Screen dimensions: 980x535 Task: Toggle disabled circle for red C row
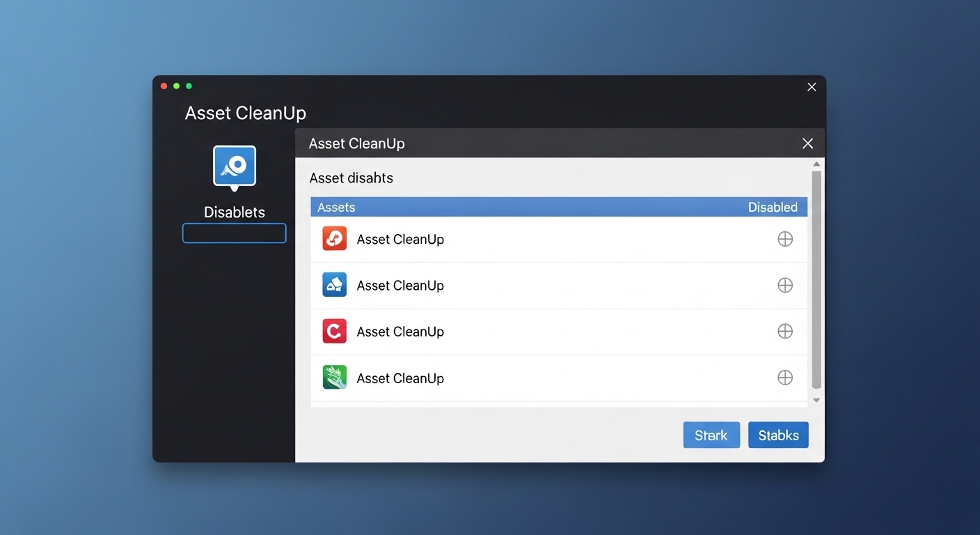pos(785,331)
